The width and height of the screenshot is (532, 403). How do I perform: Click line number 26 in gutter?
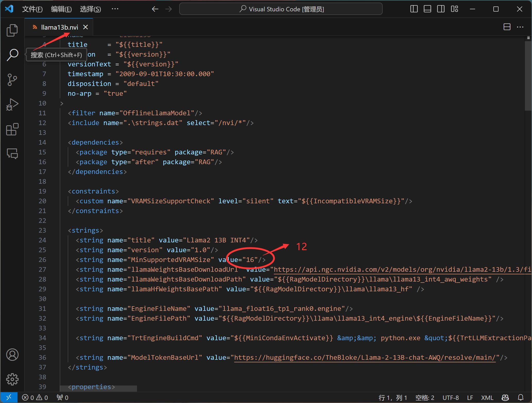click(x=42, y=260)
